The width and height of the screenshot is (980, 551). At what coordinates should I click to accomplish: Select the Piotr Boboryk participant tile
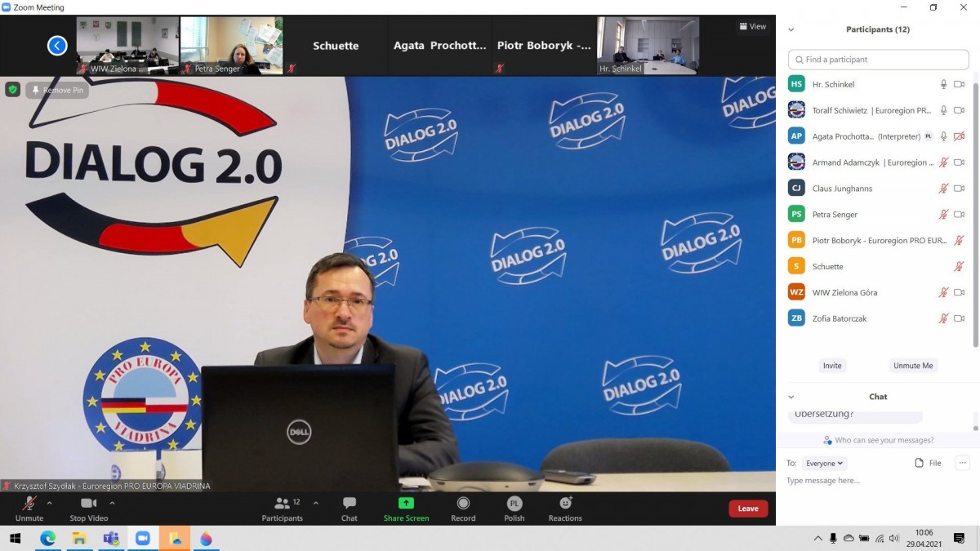point(544,46)
